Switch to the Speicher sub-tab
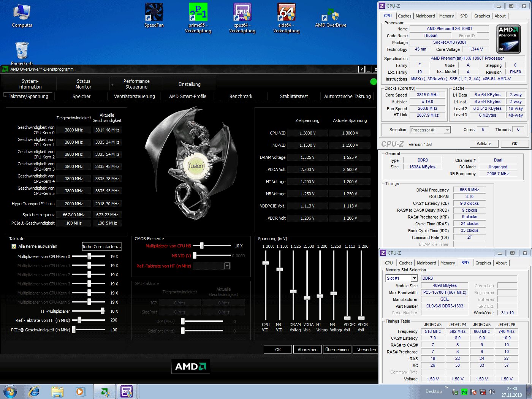This screenshot has width=532, height=399. tap(82, 97)
